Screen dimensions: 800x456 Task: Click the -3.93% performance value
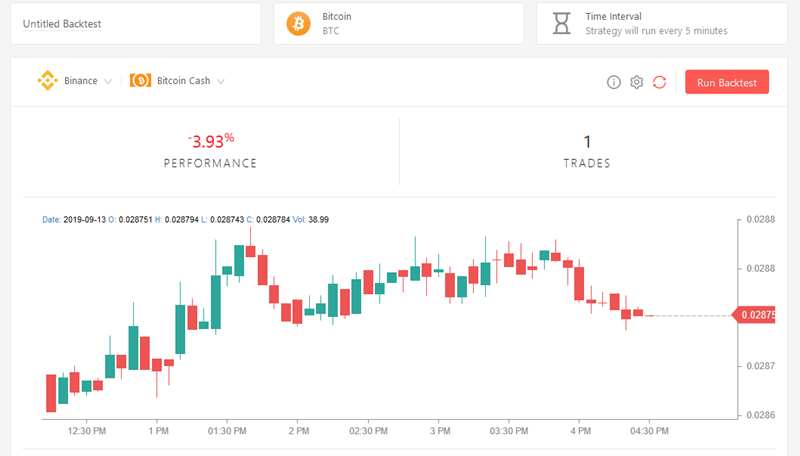(x=211, y=141)
